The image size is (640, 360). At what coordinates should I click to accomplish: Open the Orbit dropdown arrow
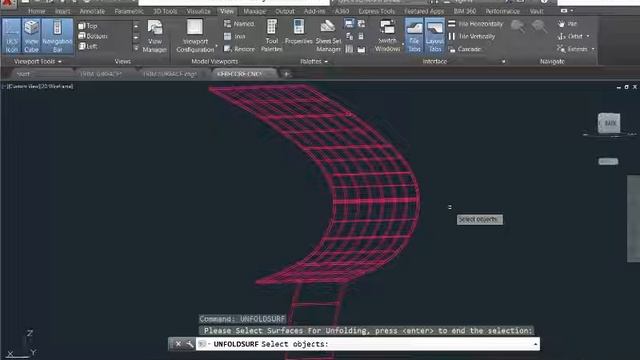(588, 36)
